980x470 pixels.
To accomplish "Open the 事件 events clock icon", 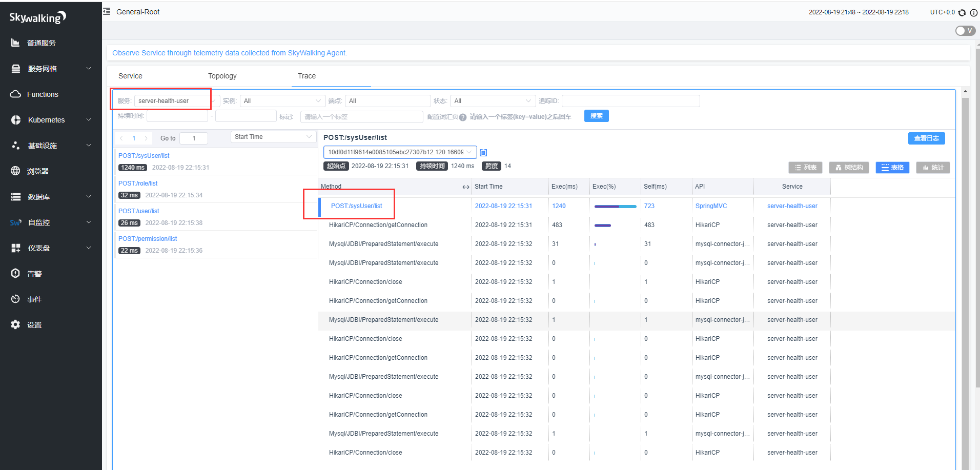I will tap(15, 299).
